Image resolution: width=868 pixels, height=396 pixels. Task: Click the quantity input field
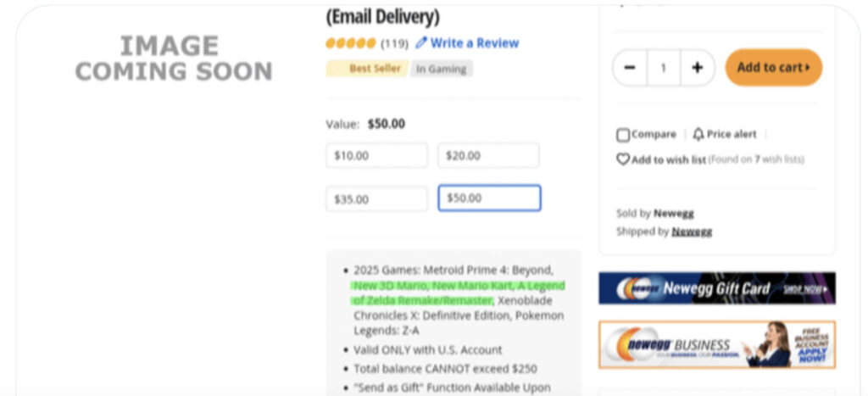pyautogui.click(x=663, y=68)
